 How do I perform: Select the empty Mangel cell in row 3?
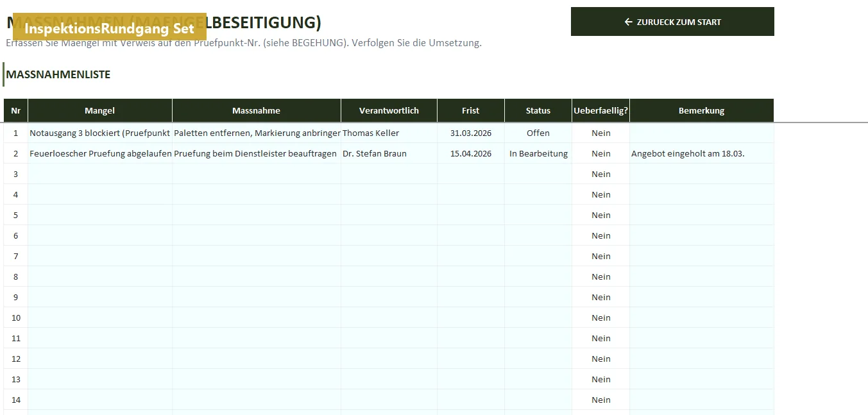click(x=100, y=174)
